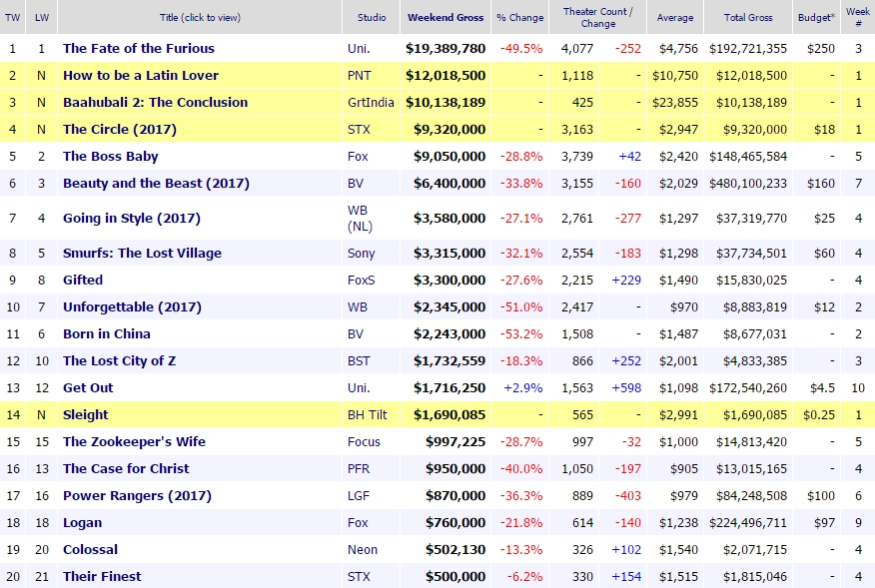Sort by the Budget* column header
875x588 pixels.
[816, 17]
